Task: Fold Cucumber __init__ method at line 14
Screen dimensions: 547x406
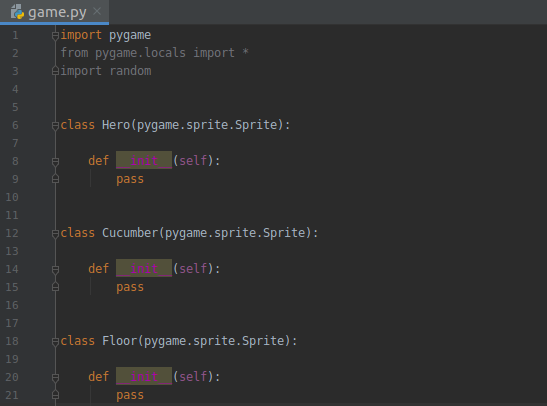Action: (x=55, y=269)
